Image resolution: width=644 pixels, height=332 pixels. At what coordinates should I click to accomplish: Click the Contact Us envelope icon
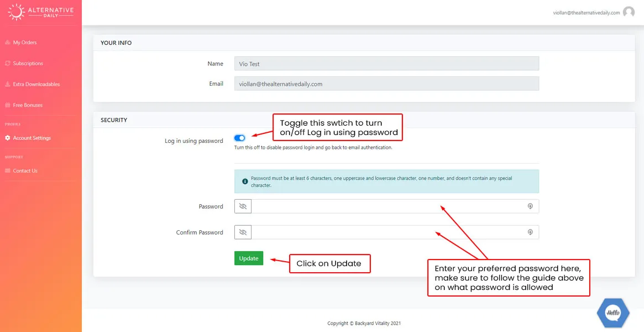(8, 171)
